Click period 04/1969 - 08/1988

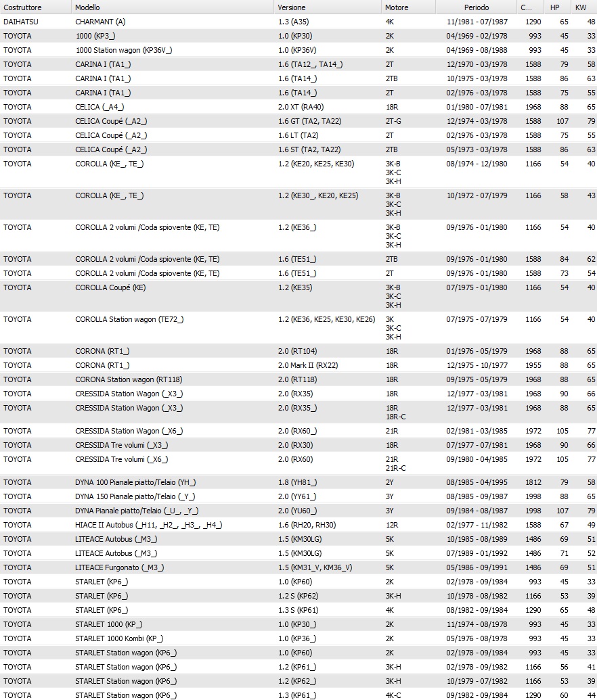click(x=477, y=50)
